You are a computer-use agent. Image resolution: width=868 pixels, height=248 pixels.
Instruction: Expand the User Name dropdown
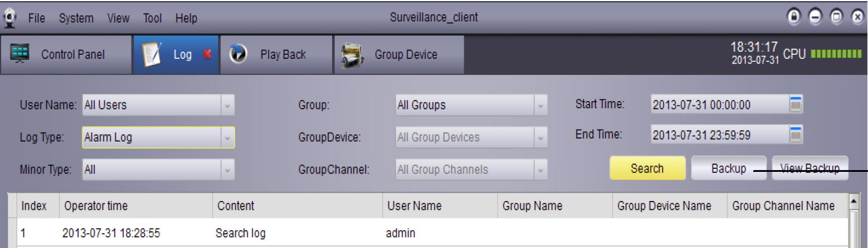pos(227,105)
